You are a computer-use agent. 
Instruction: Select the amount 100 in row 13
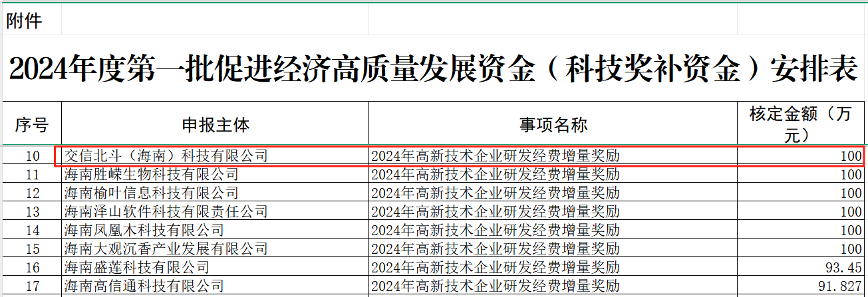tap(802, 212)
